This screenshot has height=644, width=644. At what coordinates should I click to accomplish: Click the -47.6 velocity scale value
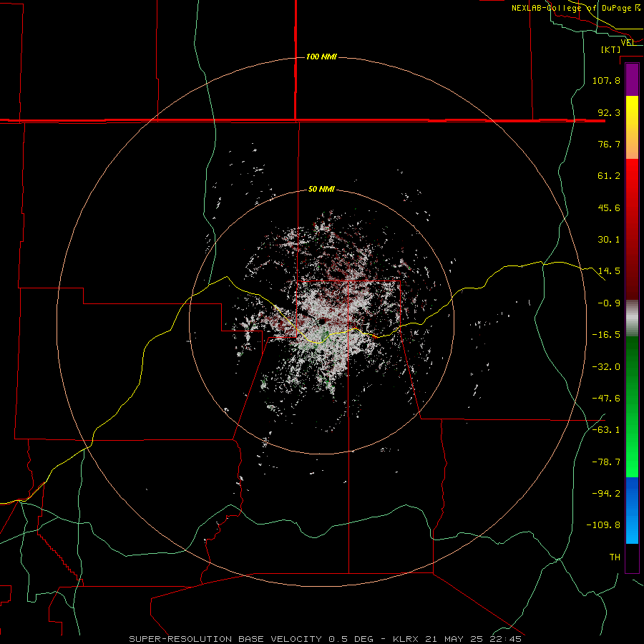[606, 399]
